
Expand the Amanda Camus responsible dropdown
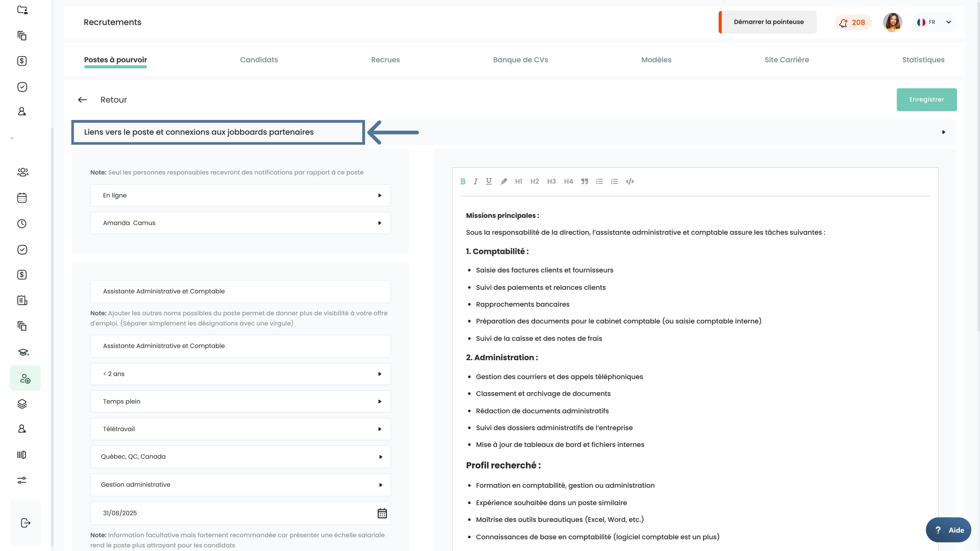tap(240, 223)
